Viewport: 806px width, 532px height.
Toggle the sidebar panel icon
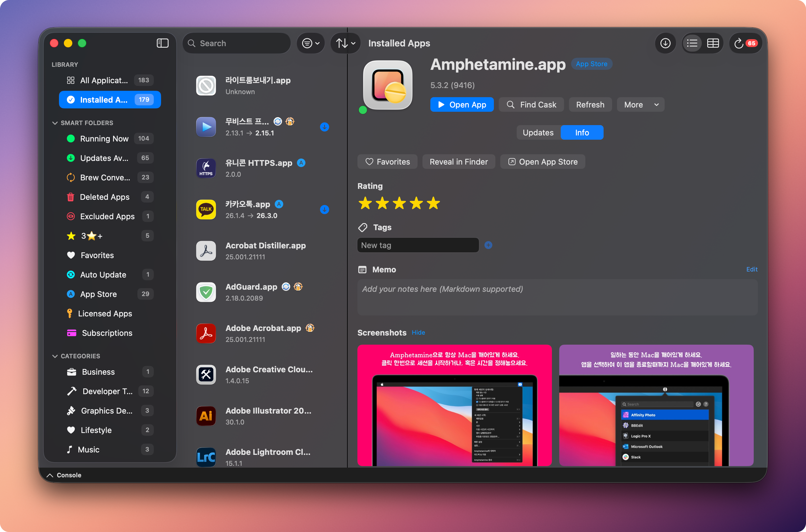point(162,43)
